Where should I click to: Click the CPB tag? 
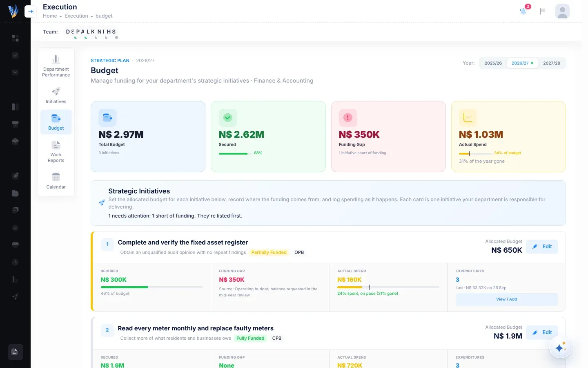coord(277,338)
